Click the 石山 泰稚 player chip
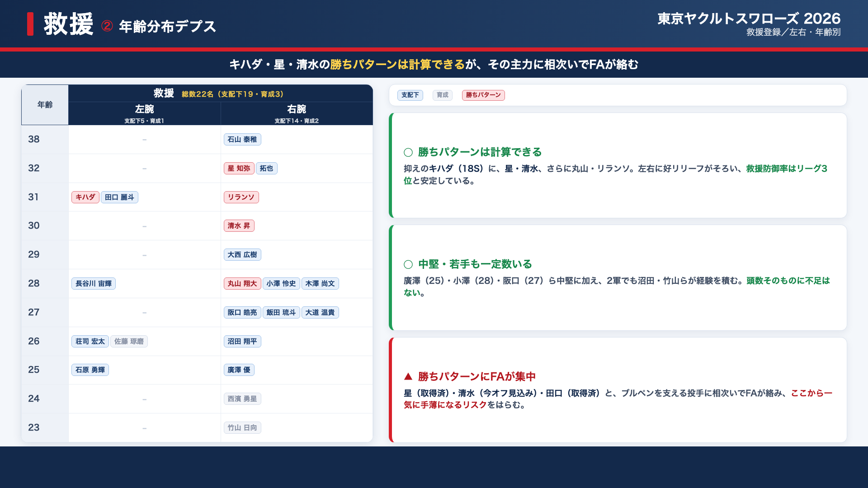 click(242, 140)
